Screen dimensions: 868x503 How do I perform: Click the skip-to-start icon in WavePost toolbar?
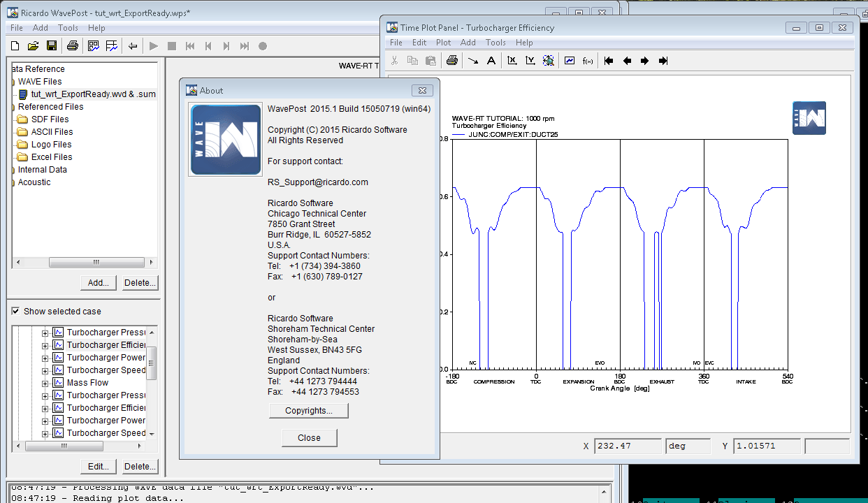pos(190,46)
